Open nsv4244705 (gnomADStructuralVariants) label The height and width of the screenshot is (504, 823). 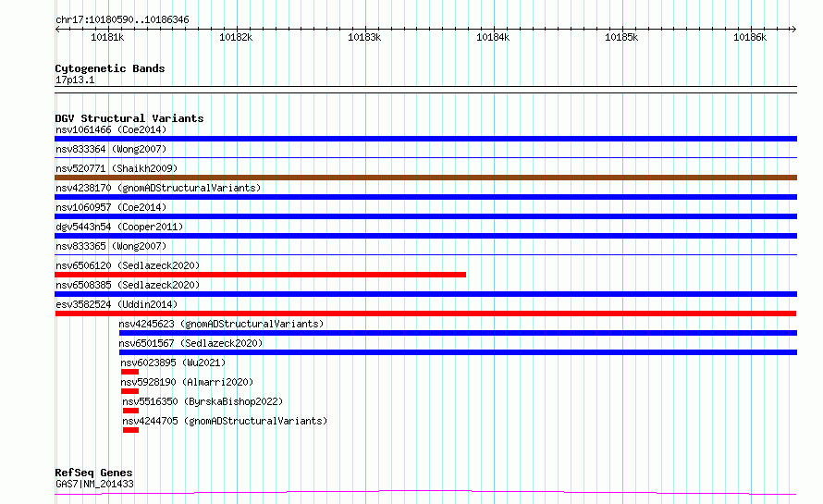225,421
